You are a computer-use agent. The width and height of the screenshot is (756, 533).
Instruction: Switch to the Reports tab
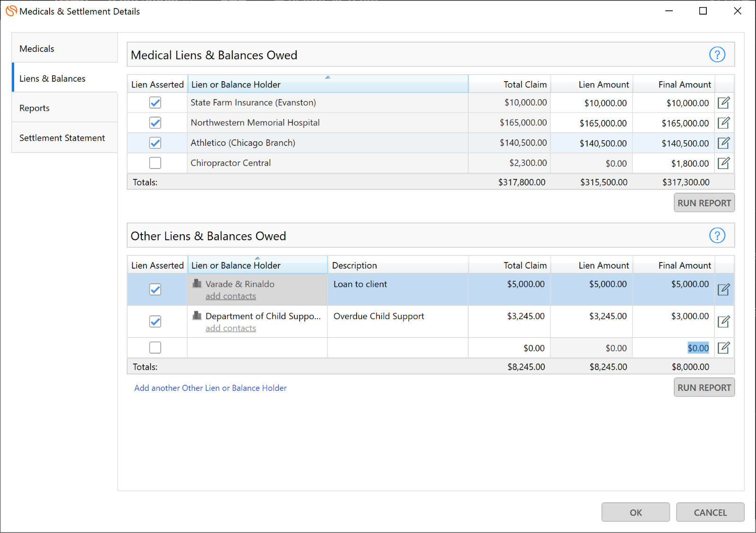65,108
